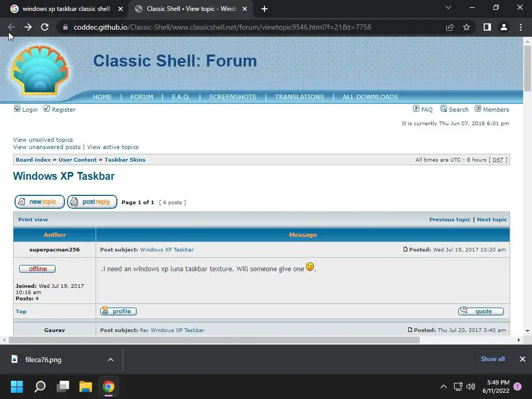Click the vertical page scrollbar
The image size is (532, 399).
click(x=527, y=68)
